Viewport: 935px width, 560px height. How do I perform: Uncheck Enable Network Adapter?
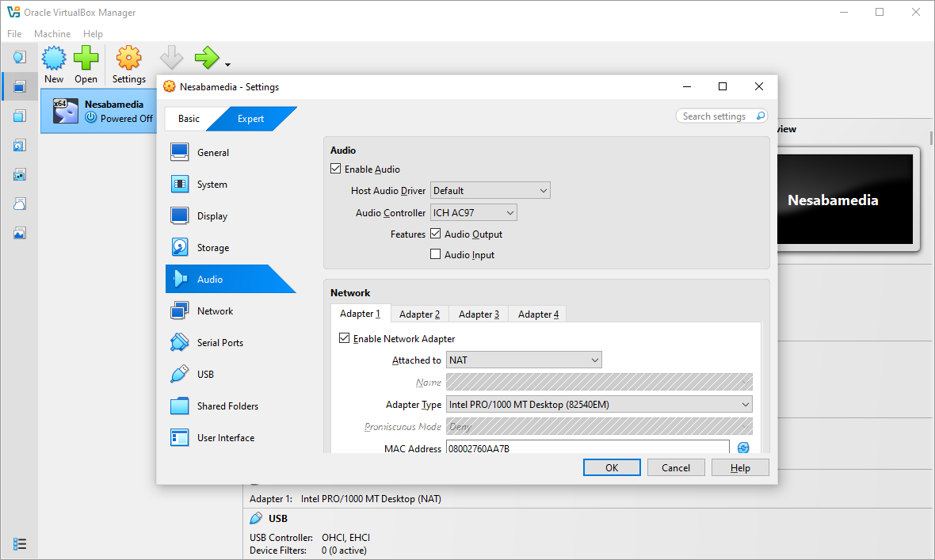[344, 338]
